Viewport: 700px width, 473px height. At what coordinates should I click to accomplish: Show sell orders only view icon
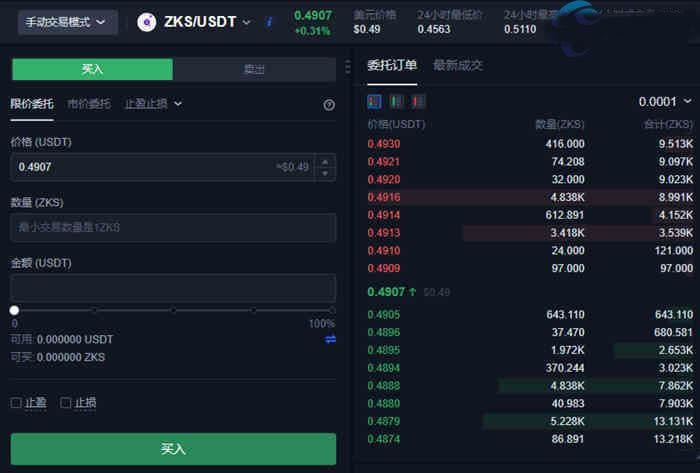(x=418, y=102)
